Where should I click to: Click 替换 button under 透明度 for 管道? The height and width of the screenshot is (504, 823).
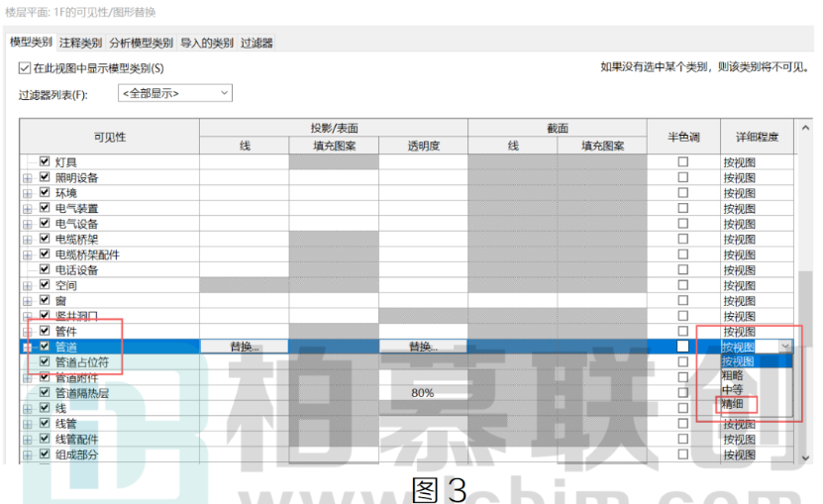point(423,347)
